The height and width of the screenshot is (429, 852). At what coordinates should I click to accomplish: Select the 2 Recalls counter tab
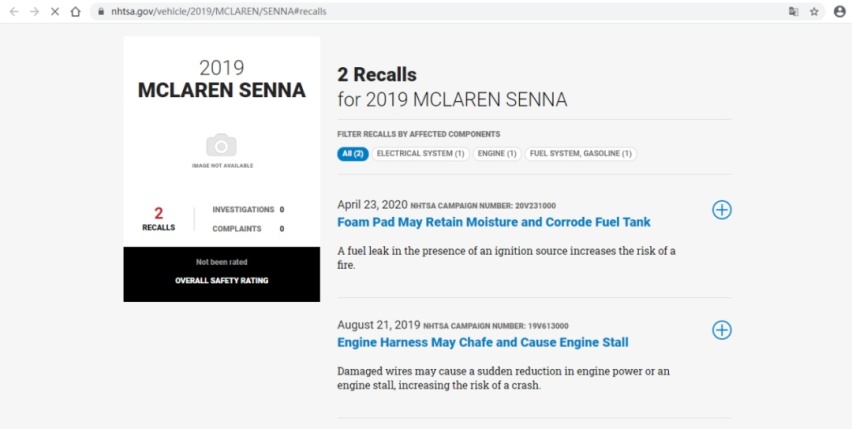click(x=159, y=219)
